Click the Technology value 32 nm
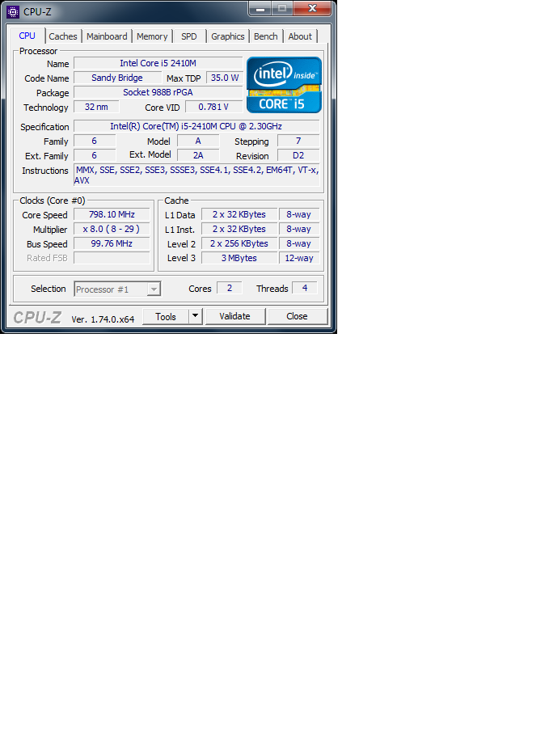The width and height of the screenshot is (549, 756). (x=96, y=107)
